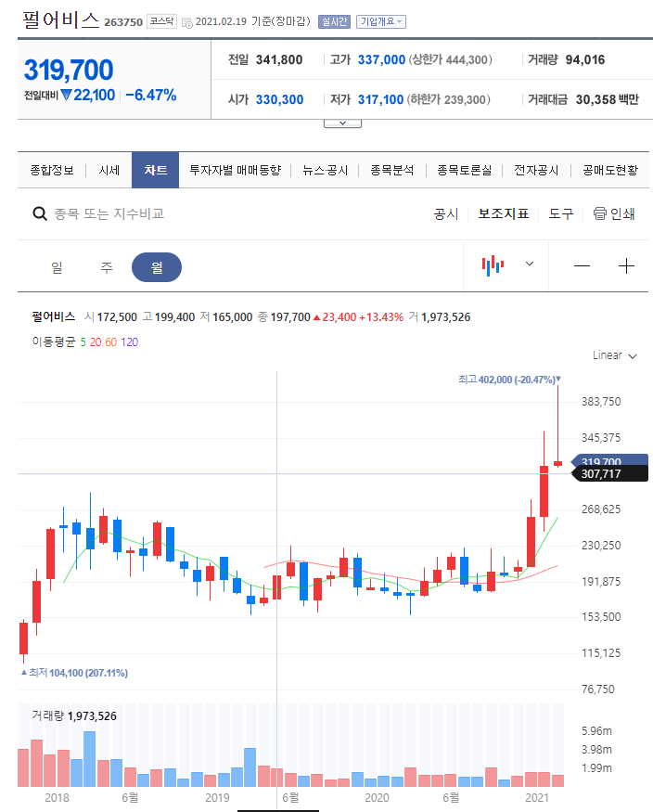Click the search magnifier icon
Image resolution: width=653 pixels, height=812 pixels.
click(x=40, y=213)
